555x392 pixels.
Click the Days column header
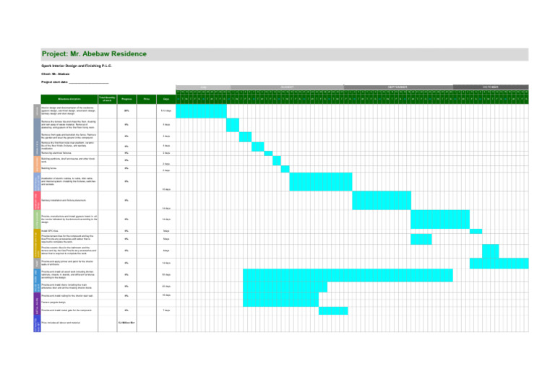pyautogui.click(x=166, y=100)
